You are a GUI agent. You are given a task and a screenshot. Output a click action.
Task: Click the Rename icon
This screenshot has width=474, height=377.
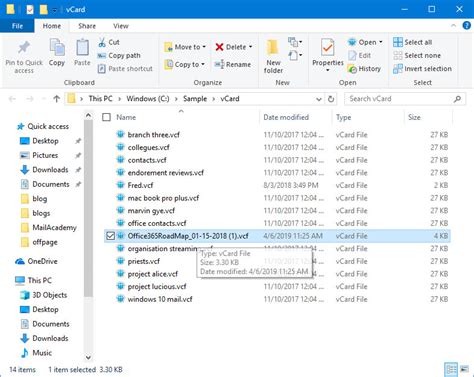click(219, 64)
